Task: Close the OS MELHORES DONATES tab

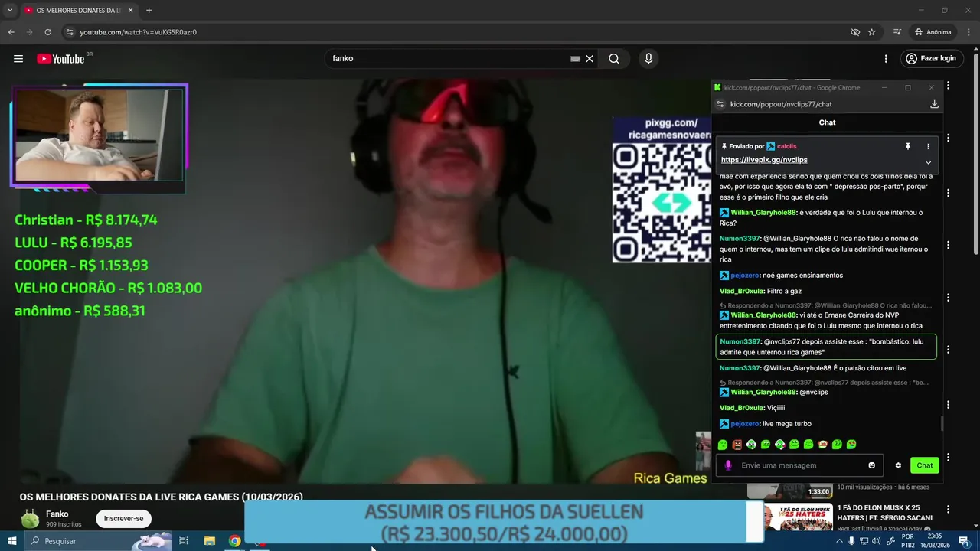Action: coord(130,11)
